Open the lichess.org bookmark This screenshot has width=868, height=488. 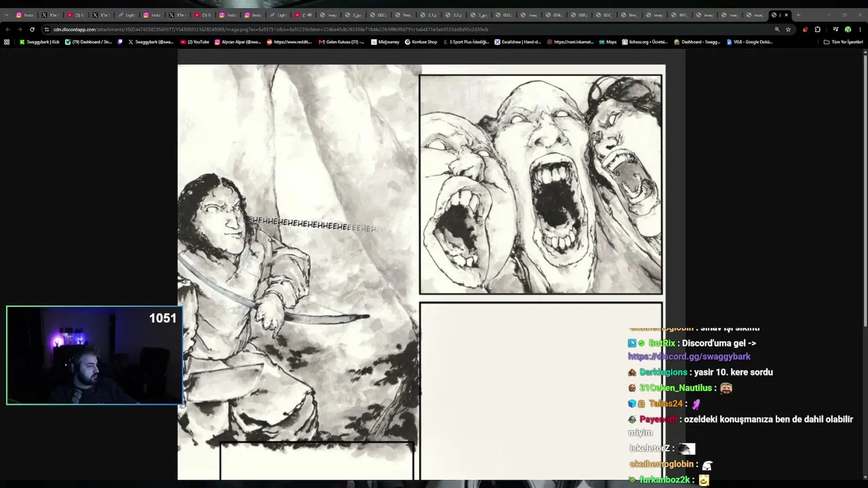click(644, 42)
